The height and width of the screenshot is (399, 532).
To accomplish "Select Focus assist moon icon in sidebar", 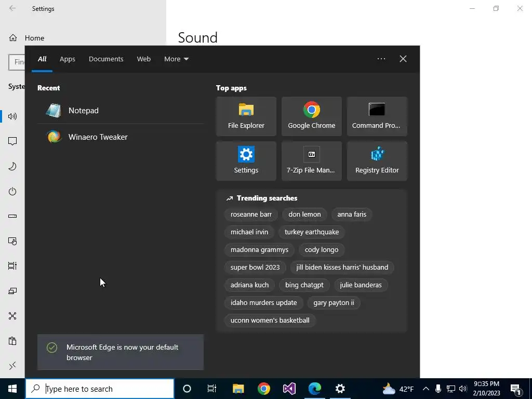I will (x=12, y=166).
